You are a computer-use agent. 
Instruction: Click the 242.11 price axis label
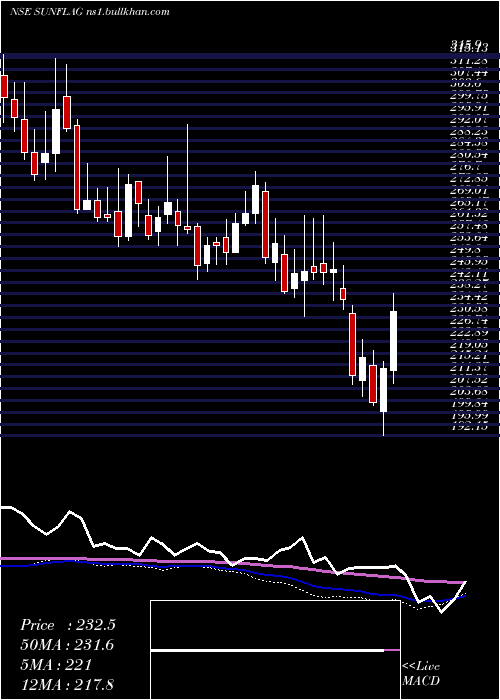coord(469,274)
